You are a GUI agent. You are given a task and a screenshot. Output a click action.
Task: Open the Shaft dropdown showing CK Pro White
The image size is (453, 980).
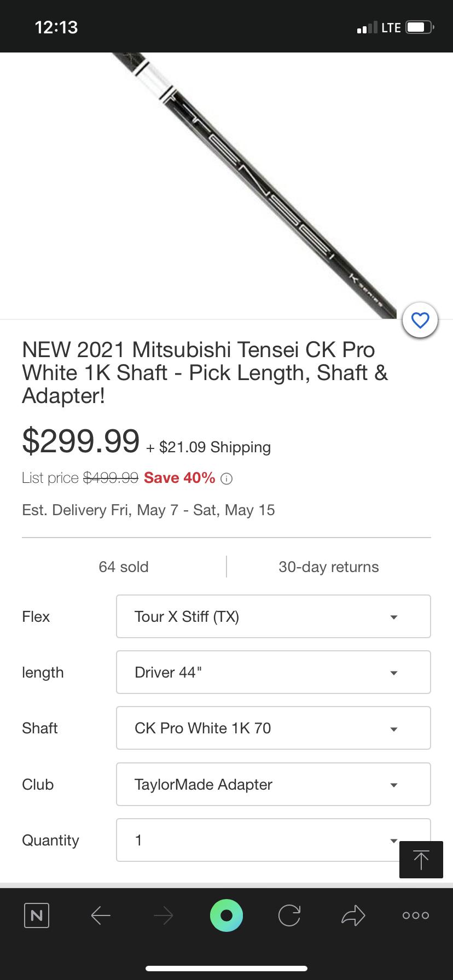273,728
